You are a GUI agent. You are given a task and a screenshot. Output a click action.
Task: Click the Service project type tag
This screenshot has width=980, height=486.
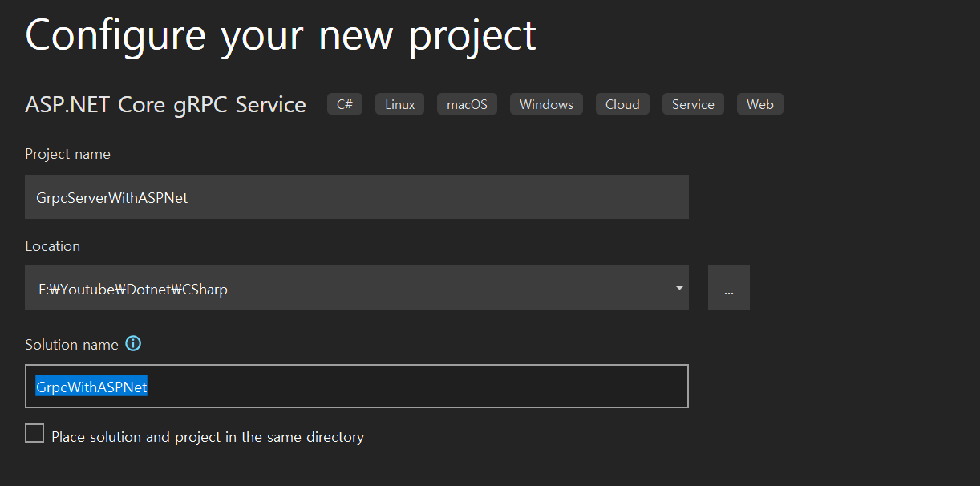point(693,104)
